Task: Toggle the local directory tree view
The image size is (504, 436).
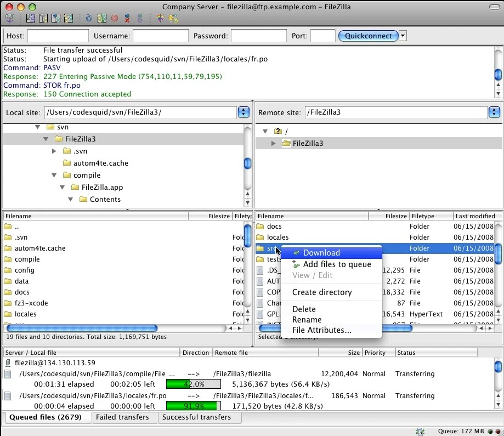Action: [x=43, y=18]
